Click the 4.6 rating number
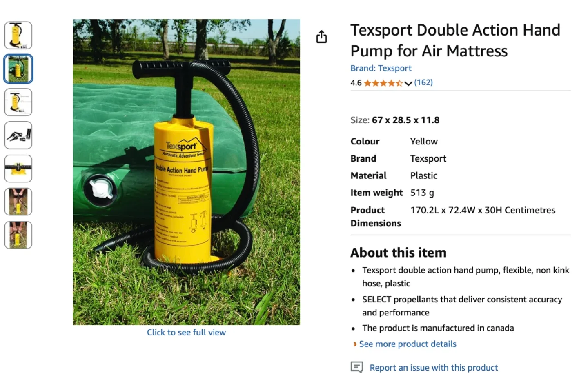The height and width of the screenshot is (373, 588). [355, 82]
